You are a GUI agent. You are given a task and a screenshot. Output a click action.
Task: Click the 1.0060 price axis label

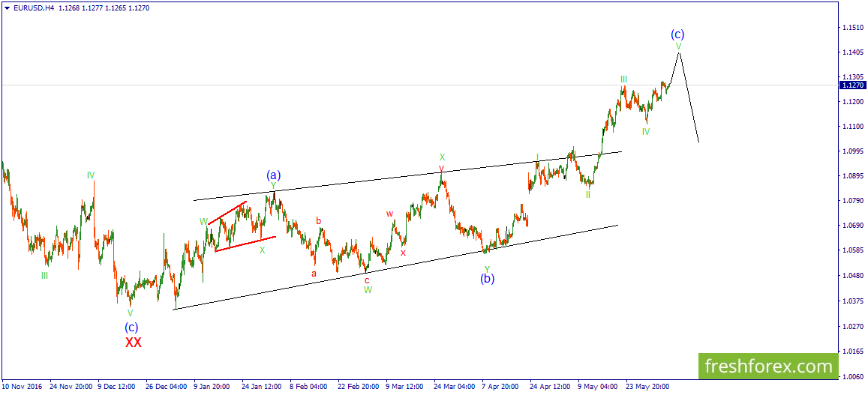[852, 377]
